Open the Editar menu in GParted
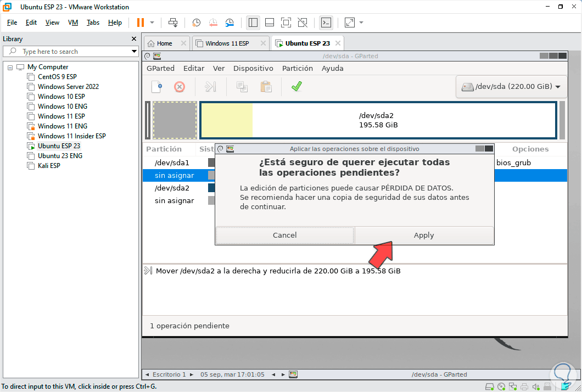Image resolution: width=582 pixels, height=392 pixels. click(194, 68)
